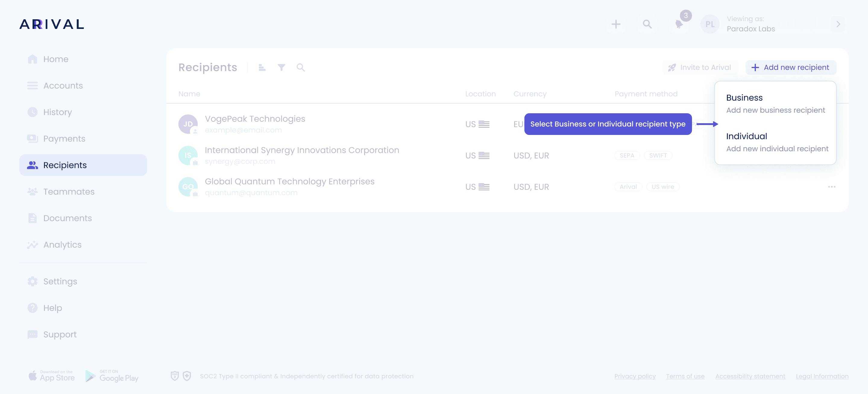Open Terms of use link
Image resolution: width=868 pixels, height=394 pixels.
685,377
